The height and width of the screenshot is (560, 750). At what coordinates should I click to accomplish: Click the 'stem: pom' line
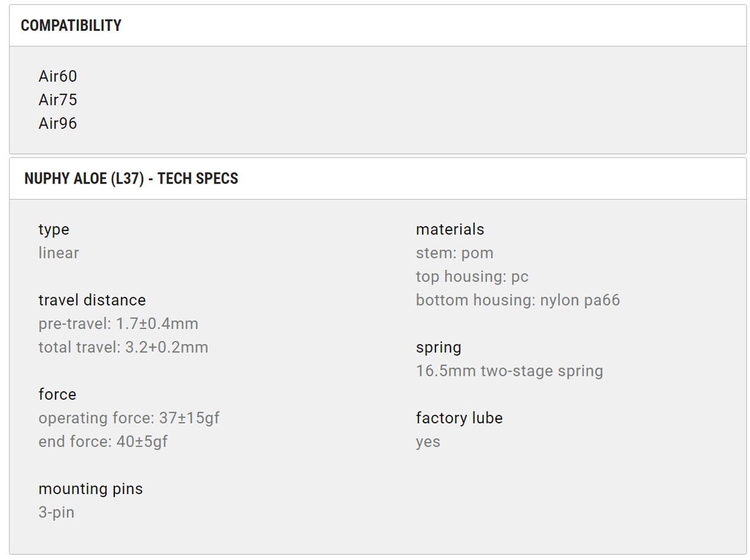pos(455,253)
